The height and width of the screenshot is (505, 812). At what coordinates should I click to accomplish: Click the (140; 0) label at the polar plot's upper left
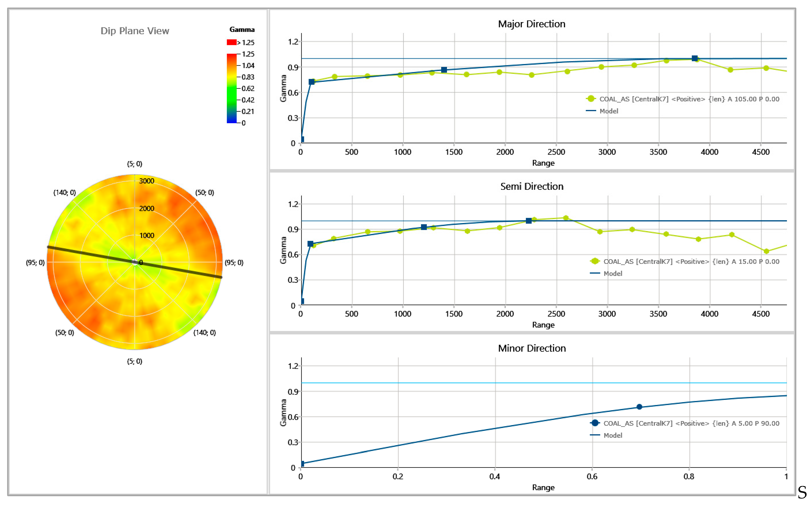point(65,193)
